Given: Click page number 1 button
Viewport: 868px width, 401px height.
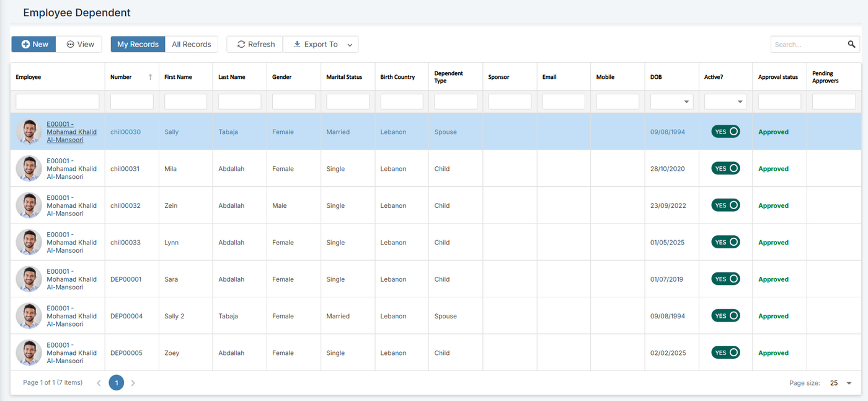Looking at the screenshot, I should coord(116,383).
